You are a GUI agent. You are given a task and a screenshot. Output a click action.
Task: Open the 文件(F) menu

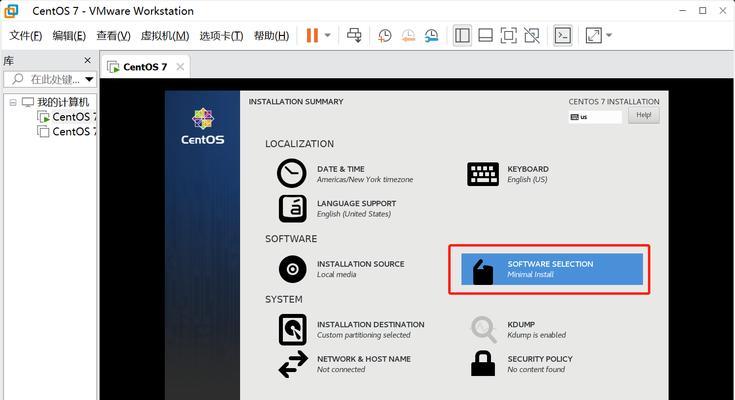[26, 36]
